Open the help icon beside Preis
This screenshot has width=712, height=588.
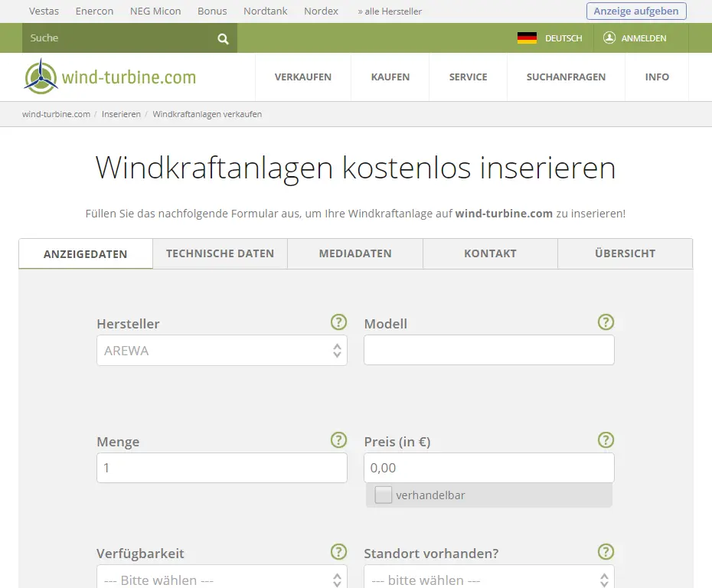click(x=606, y=440)
